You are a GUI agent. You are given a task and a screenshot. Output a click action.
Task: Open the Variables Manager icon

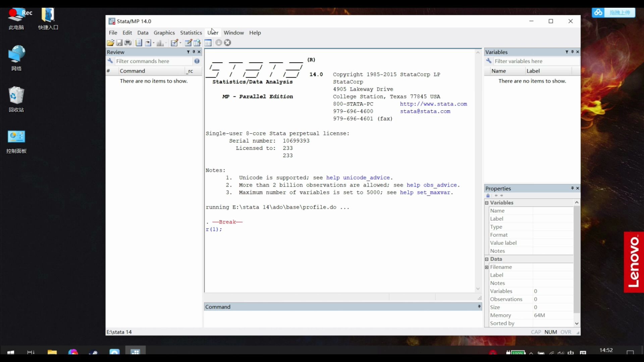pyautogui.click(x=208, y=43)
